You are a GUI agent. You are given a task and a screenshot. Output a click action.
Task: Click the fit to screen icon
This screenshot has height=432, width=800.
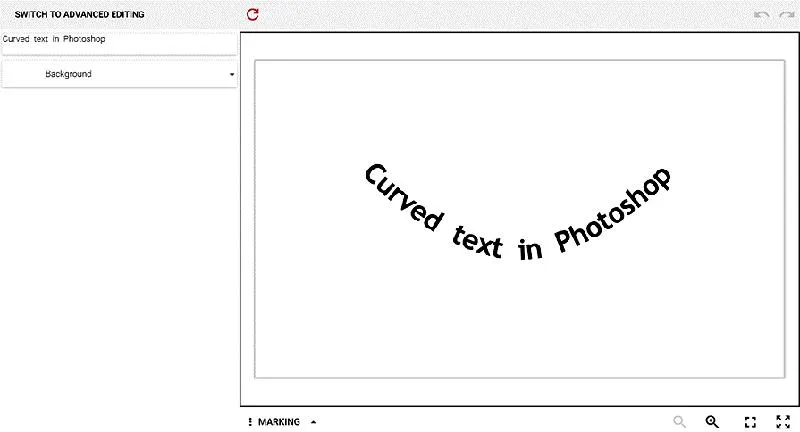[x=750, y=422]
